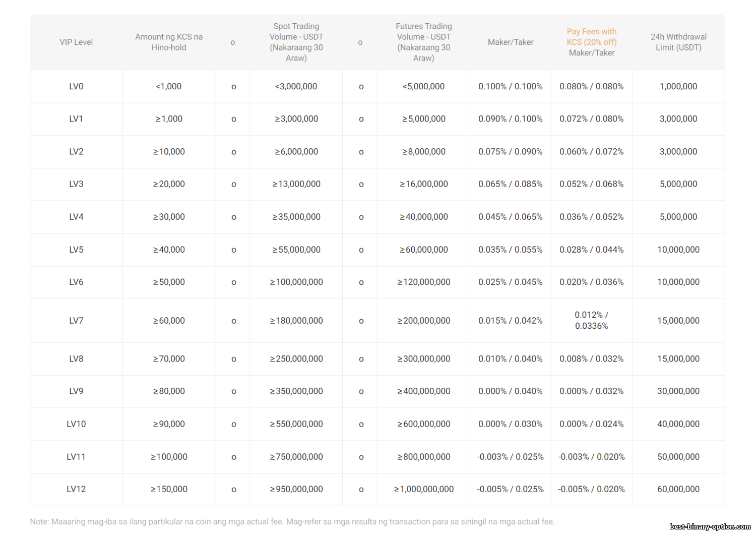Select the 0.008% / 0.032% KCS fee cell
Screen dimensions: 756x536
pyautogui.click(x=592, y=359)
